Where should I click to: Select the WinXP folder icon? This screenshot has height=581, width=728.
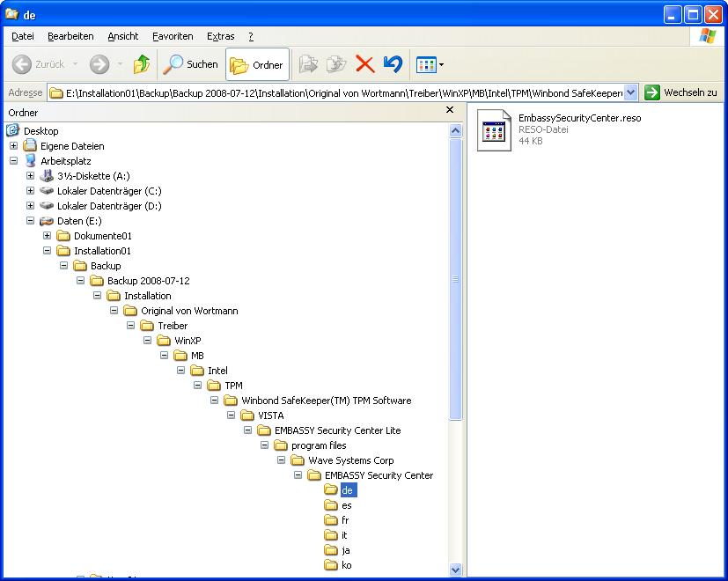tap(164, 341)
